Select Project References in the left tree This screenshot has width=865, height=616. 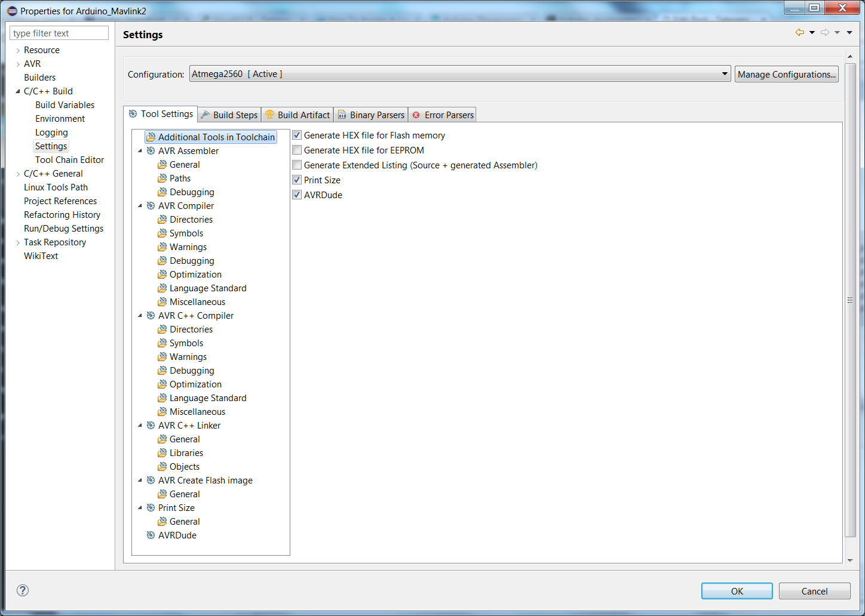point(60,201)
